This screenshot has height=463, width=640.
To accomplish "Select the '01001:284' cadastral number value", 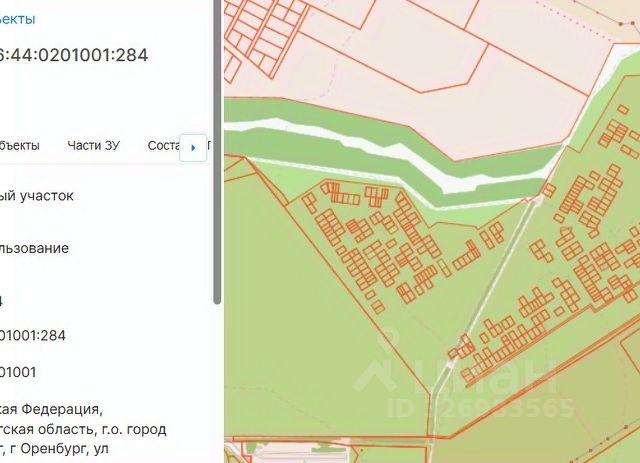I will point(33,336).
